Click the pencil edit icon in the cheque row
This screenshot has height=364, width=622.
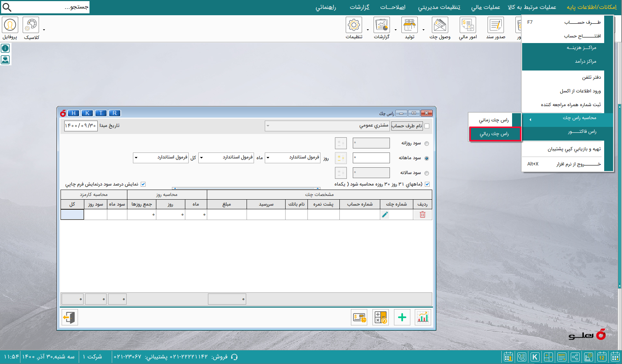(x=385, y=214)
